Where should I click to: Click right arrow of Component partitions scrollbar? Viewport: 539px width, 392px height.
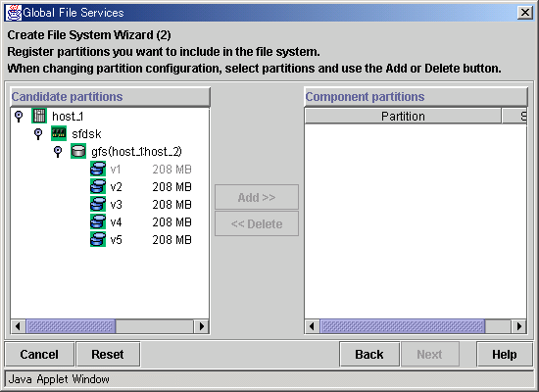(519, 326)
